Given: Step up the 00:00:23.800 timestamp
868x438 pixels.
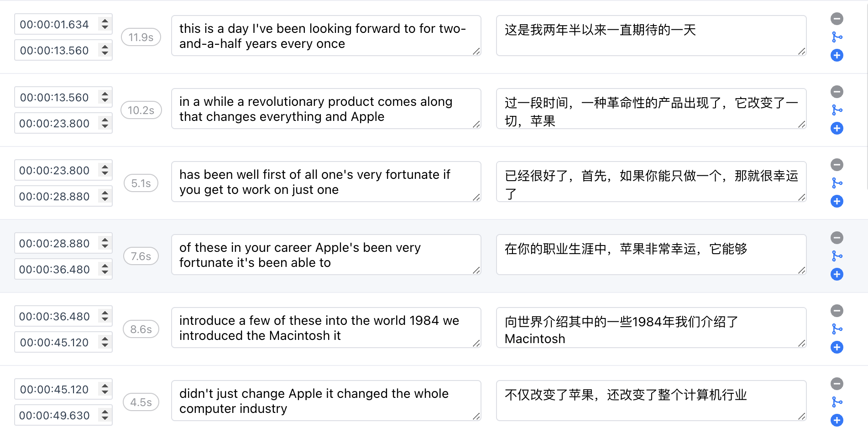Looking at the screenshot, I should [x=105, y=167].
